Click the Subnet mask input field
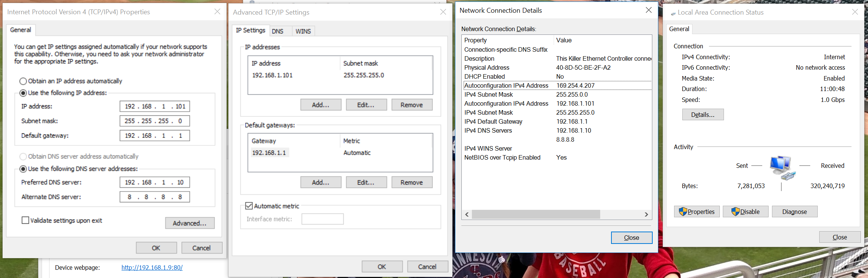Image resolution: width=868 pixels, height=278 pixels. [155, 121]
